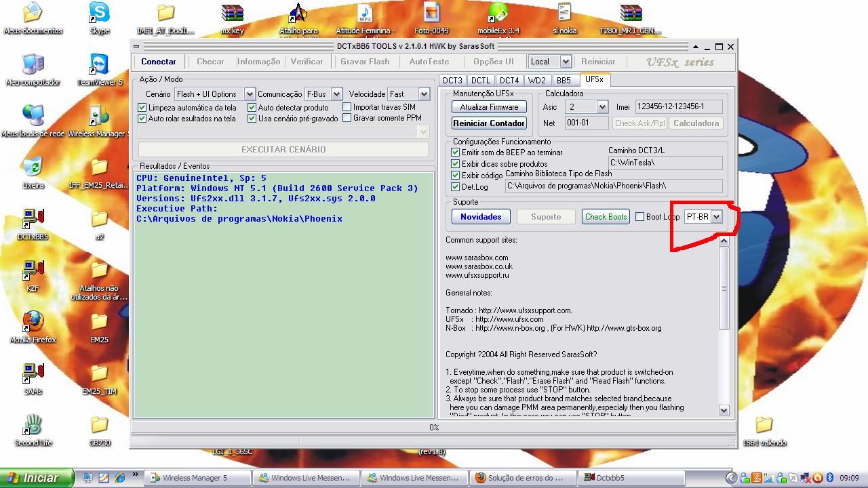Viewport: 868px width, 488px height.
Task: Open the Cenário Flash + UI Options dropdown
Action: 249,94
